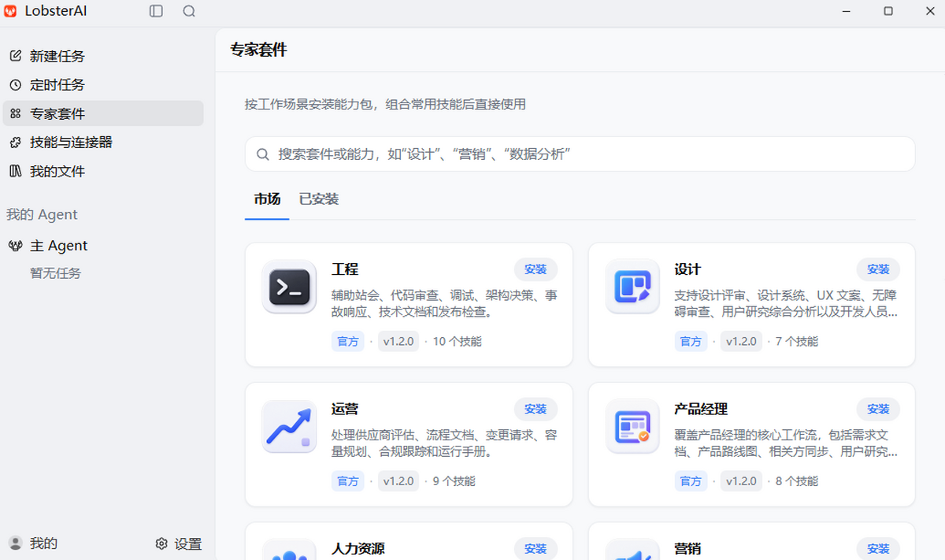Click 官方 tag on 运营 card

coord(348,481)
